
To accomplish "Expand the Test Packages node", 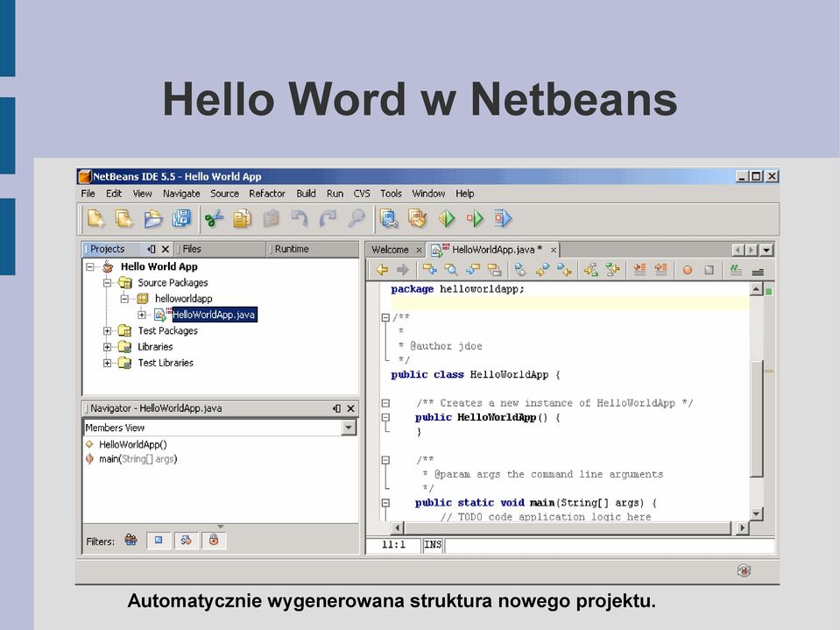I will (107, 330).
